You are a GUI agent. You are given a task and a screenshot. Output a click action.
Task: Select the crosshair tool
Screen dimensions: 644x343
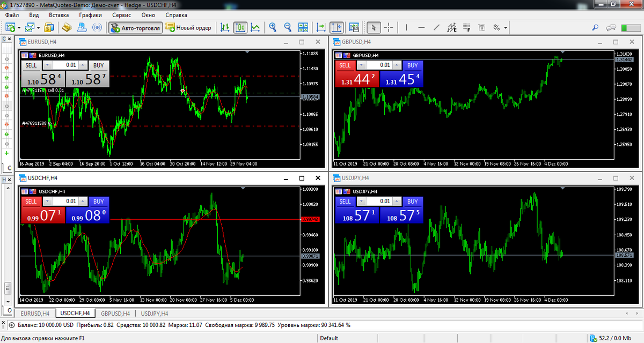[389, 27]
